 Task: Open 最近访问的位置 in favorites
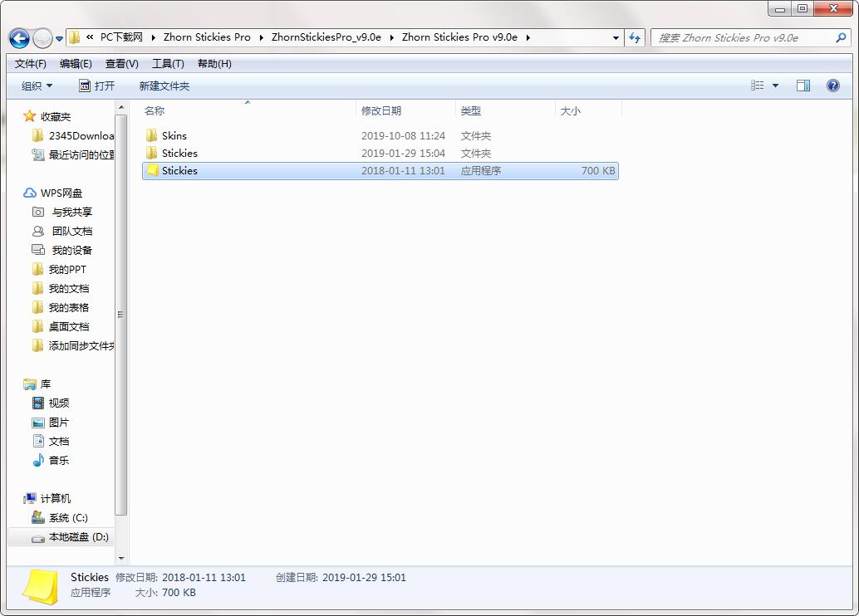tap(81, 155)
